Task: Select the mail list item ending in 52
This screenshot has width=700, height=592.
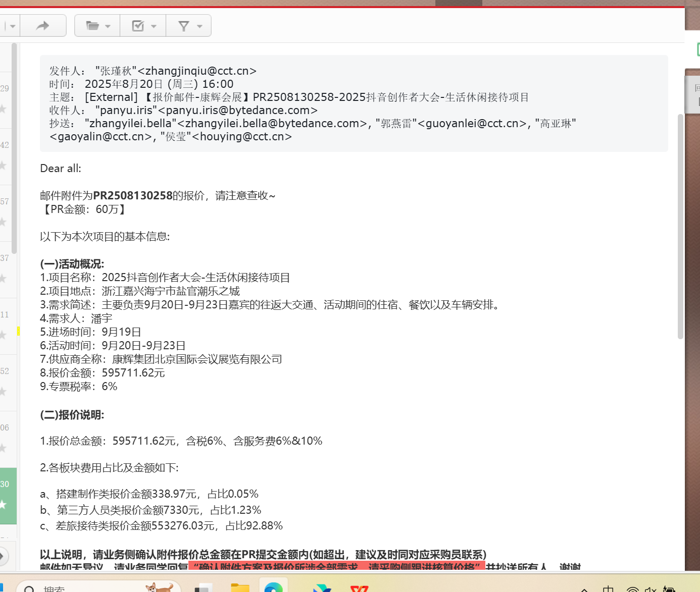Action: pos(5,371)
